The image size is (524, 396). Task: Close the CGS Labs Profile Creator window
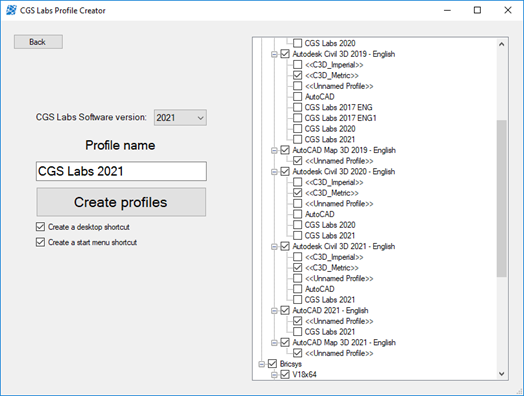pyautogui.click(x=508, y=10)
